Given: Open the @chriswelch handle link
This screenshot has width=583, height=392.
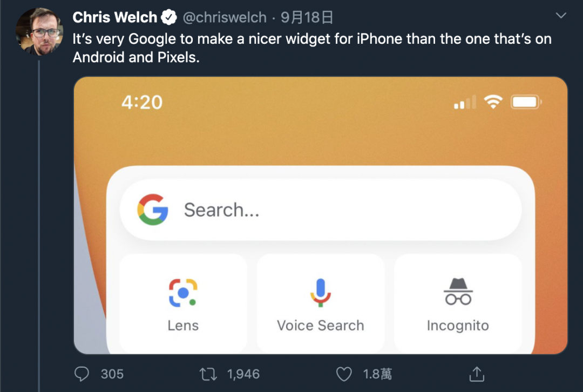Looking at the screenshot, I should click(225, 17).
